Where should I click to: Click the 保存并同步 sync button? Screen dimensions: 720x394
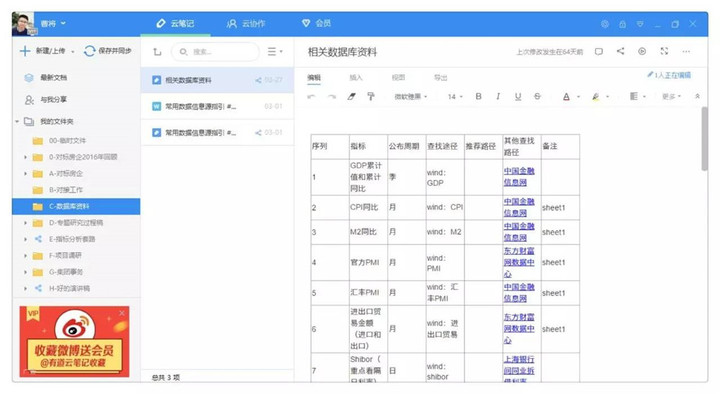tap(108, 51)
